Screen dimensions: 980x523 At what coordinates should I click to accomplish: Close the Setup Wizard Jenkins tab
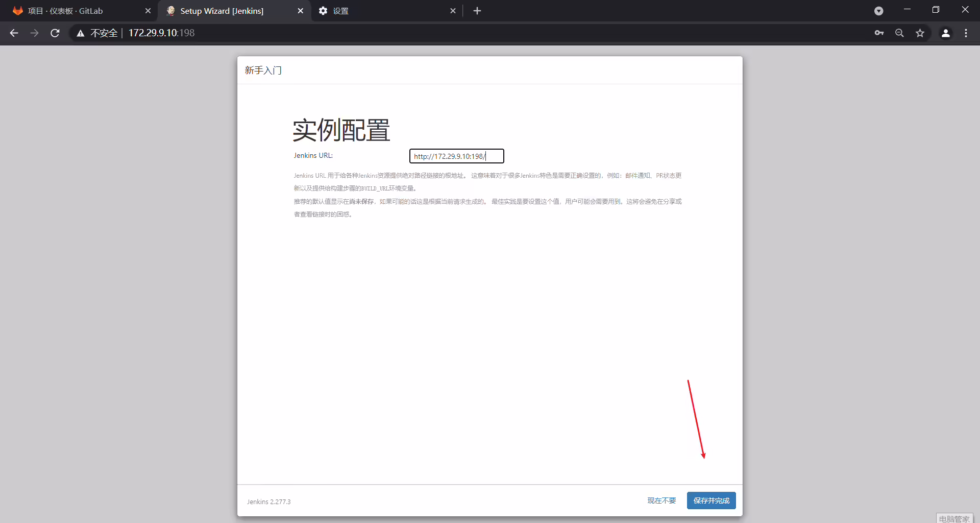(x=301, y=11)
